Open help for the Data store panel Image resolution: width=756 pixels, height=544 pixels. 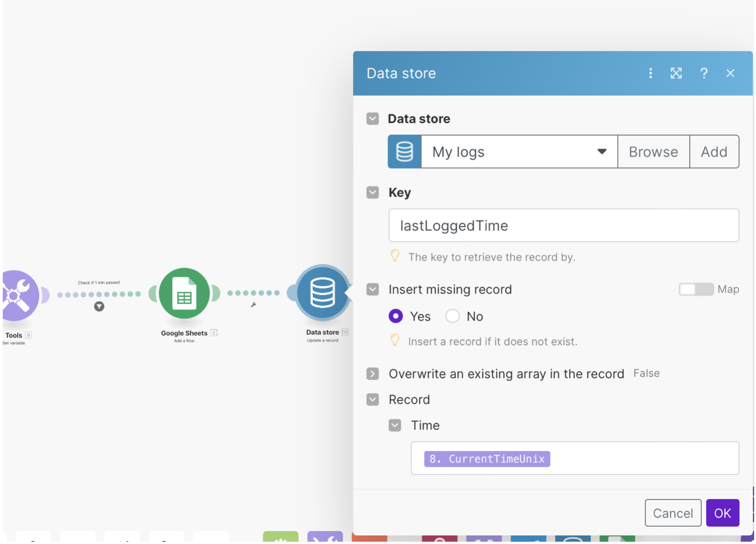point(704,73)
